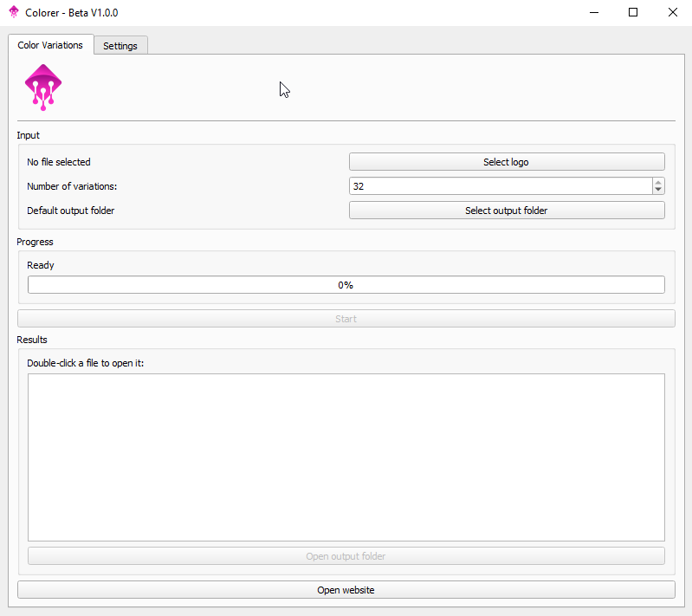692x616 pixels.
Task: Click inside the empty results file list
Action: pos(346,457)
